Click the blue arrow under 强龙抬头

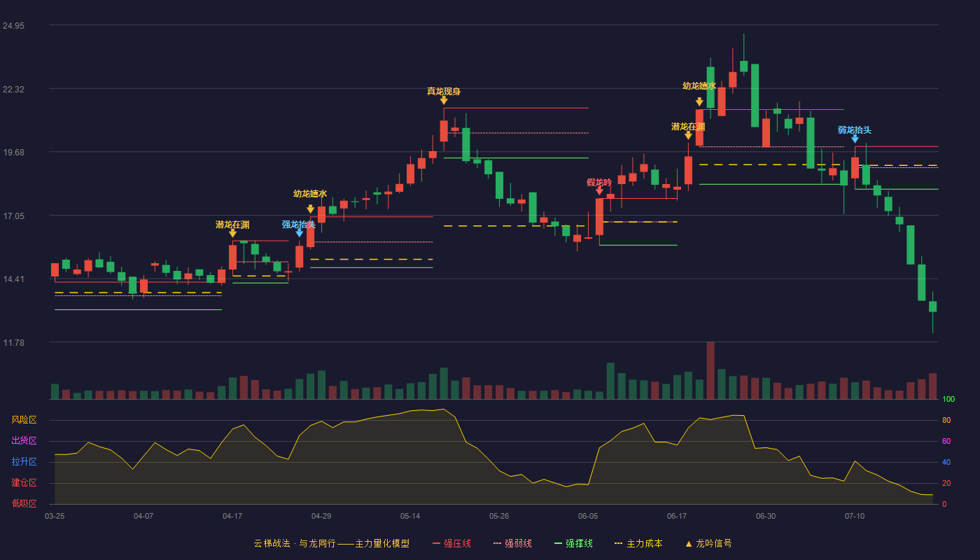point(300,234)
